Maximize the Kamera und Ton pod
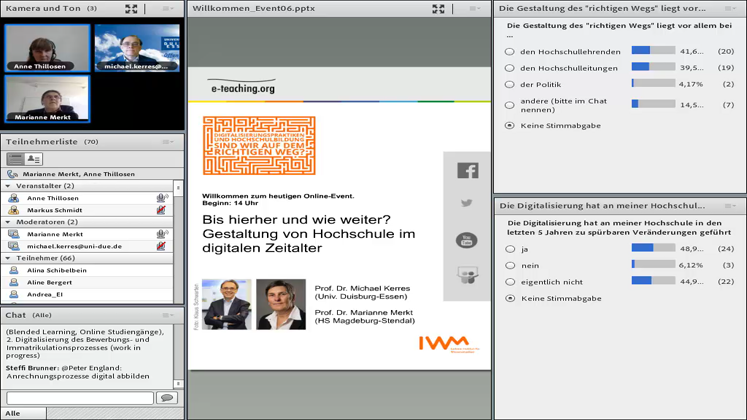Image resolution: width=747 pixels, height=420 pixels. (131, 8)
